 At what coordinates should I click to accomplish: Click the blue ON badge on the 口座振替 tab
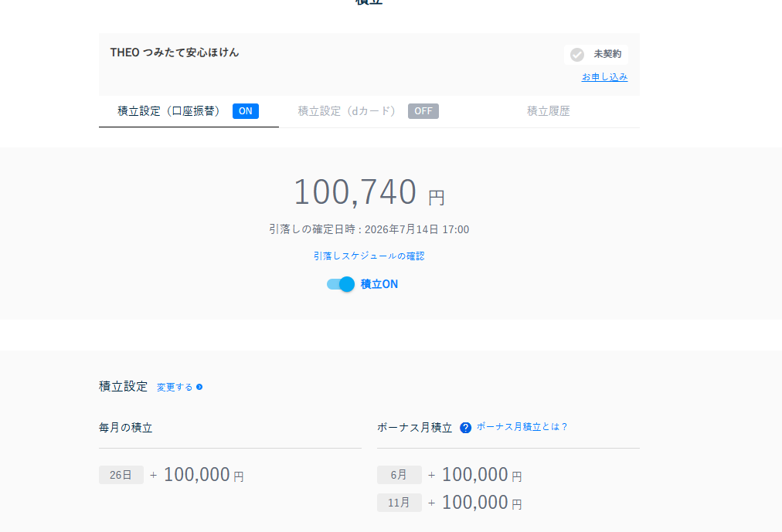[246, 111]
